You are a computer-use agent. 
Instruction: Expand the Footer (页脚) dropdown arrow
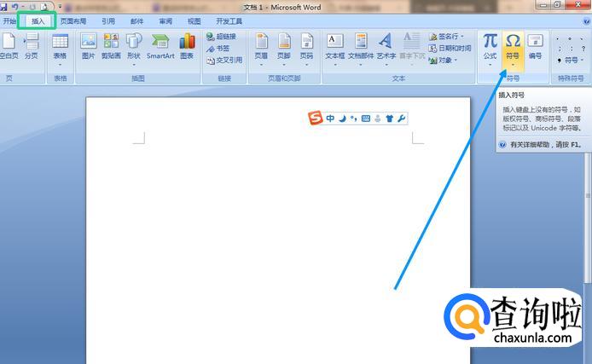tap(284, 65)
